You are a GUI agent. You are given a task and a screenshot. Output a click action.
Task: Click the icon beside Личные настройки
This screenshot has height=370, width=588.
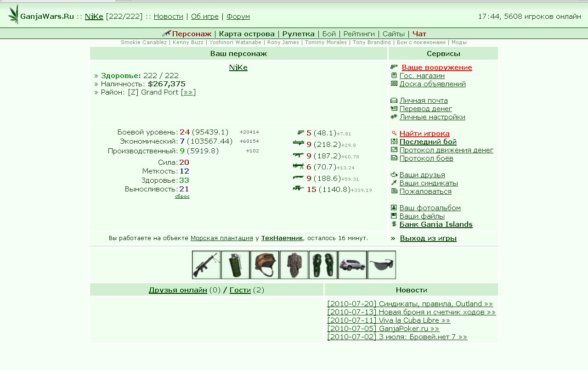point(394,117)
